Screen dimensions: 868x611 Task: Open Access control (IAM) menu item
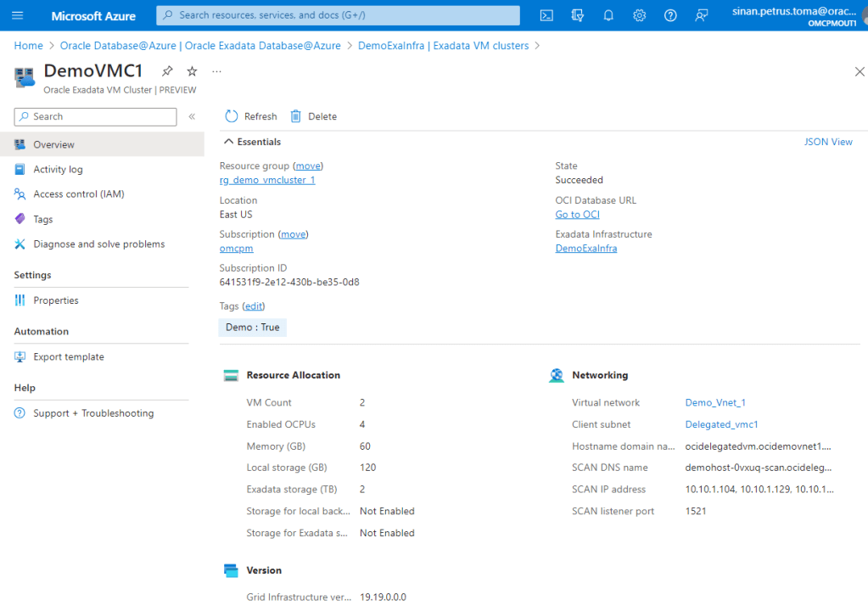[78, 194]
